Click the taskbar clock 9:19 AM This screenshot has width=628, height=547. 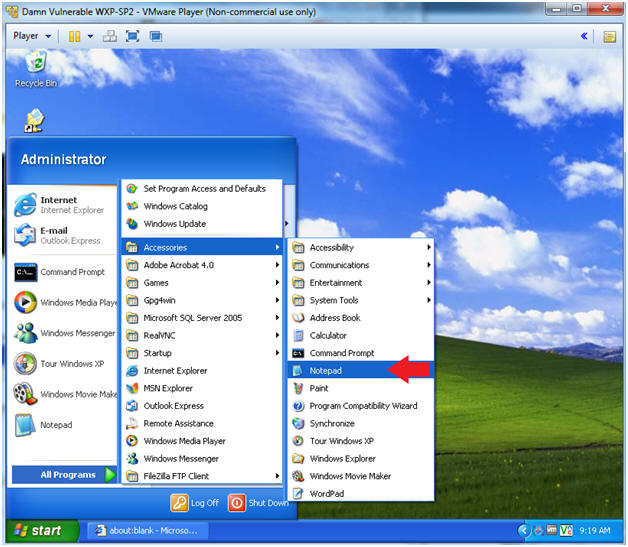tap(595, 531)
